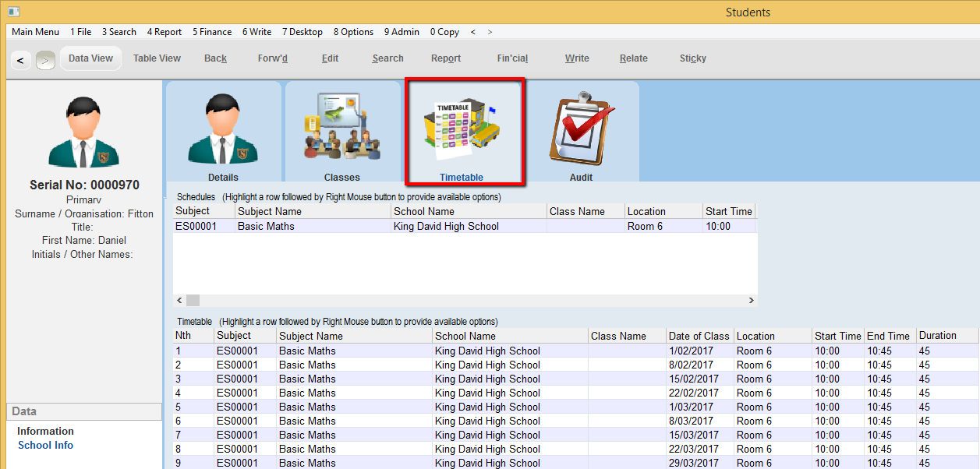
Task: Open the 8 Options menu
Action: [353, 32]
